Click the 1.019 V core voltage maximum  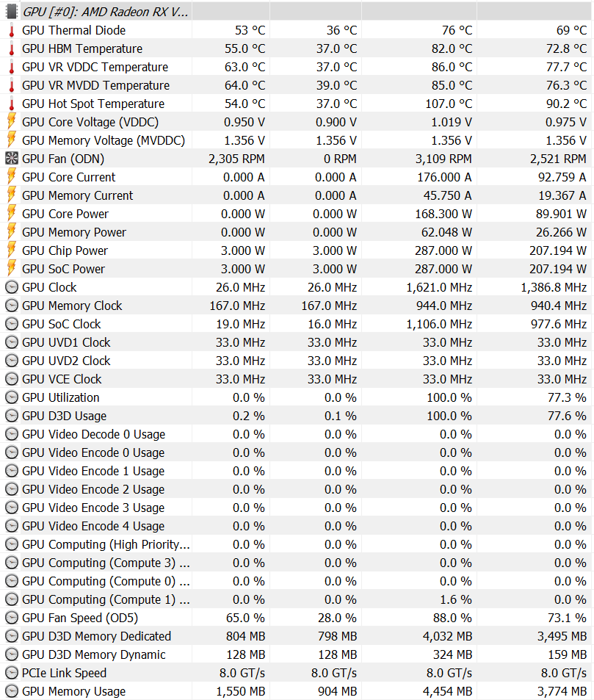click(451, 122)
